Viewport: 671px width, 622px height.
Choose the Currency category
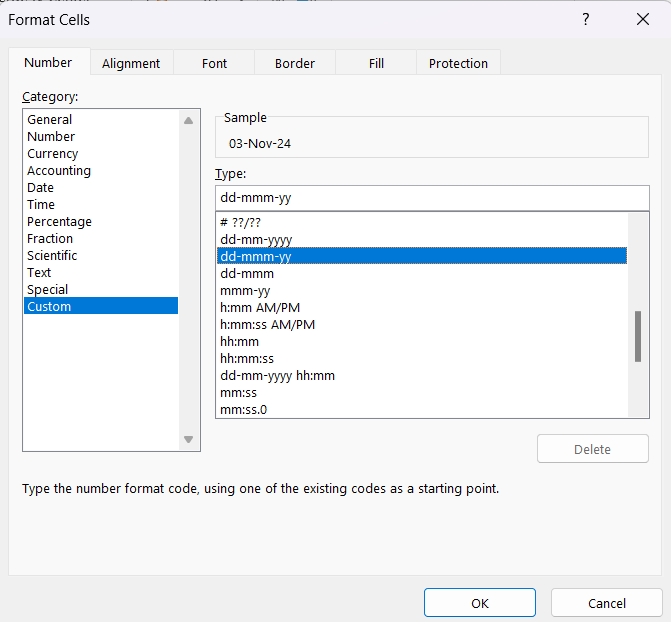(x=101, y=153)
